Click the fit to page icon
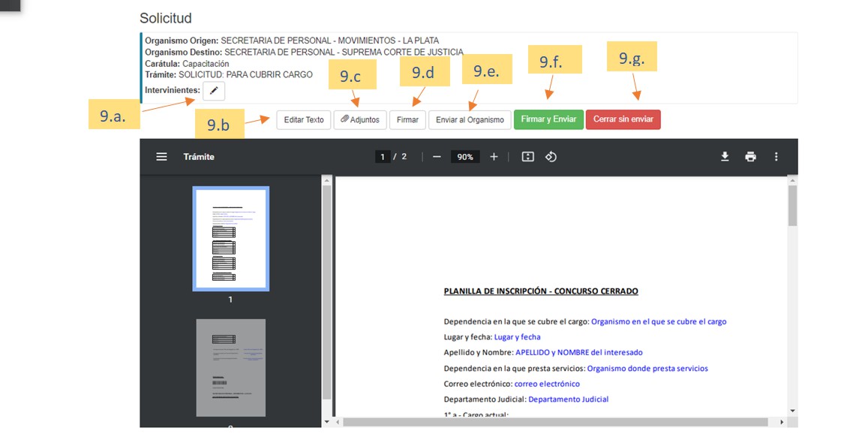The height and width of the screenshot is (440, 868). (x=527, y=157)
